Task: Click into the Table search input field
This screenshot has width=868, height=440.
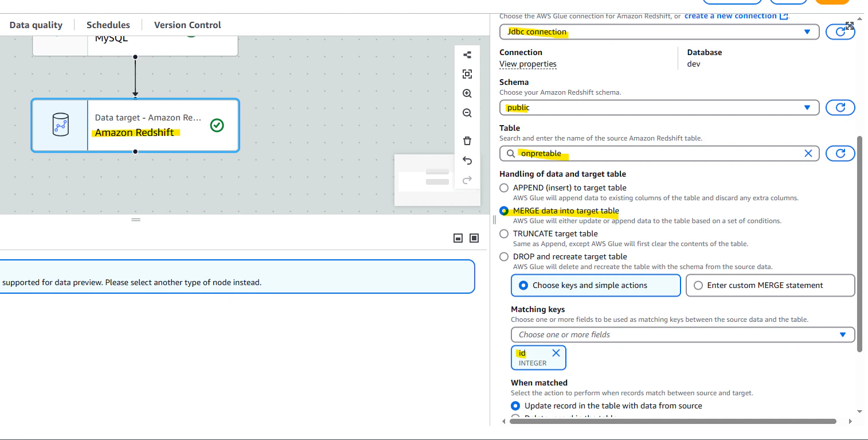Action: point(659,153)
